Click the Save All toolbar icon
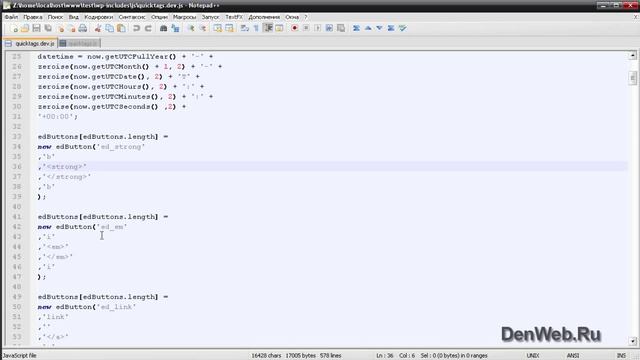Screen dimensions: 640x360 pos(48,28)
